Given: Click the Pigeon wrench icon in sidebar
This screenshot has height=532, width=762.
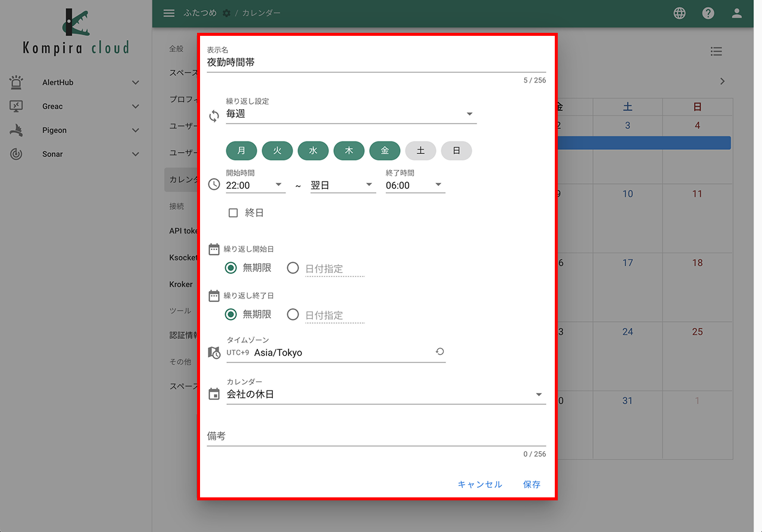Looking at the screenshot, I should point(15,130).
